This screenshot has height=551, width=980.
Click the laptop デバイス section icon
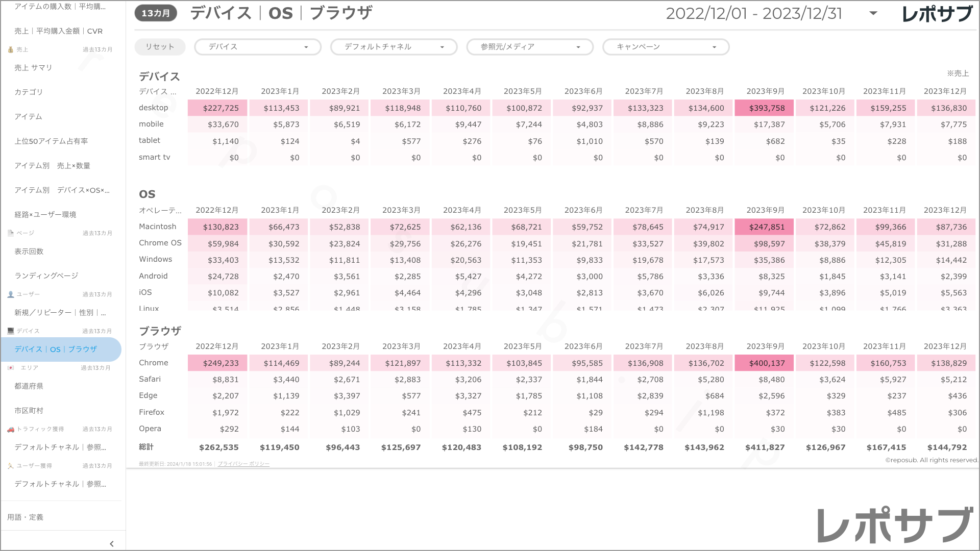click(10, 331)
